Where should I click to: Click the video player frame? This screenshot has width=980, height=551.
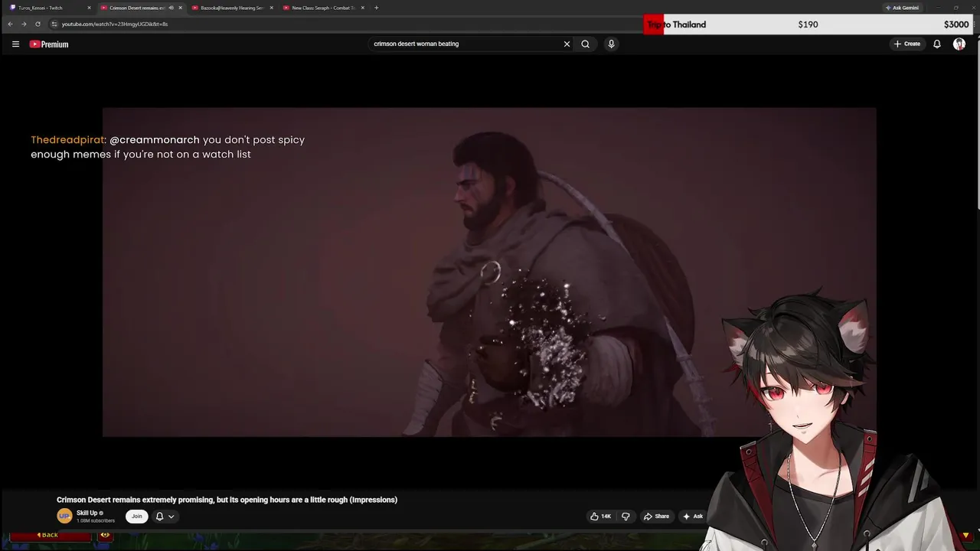click(x=489, y=272)
